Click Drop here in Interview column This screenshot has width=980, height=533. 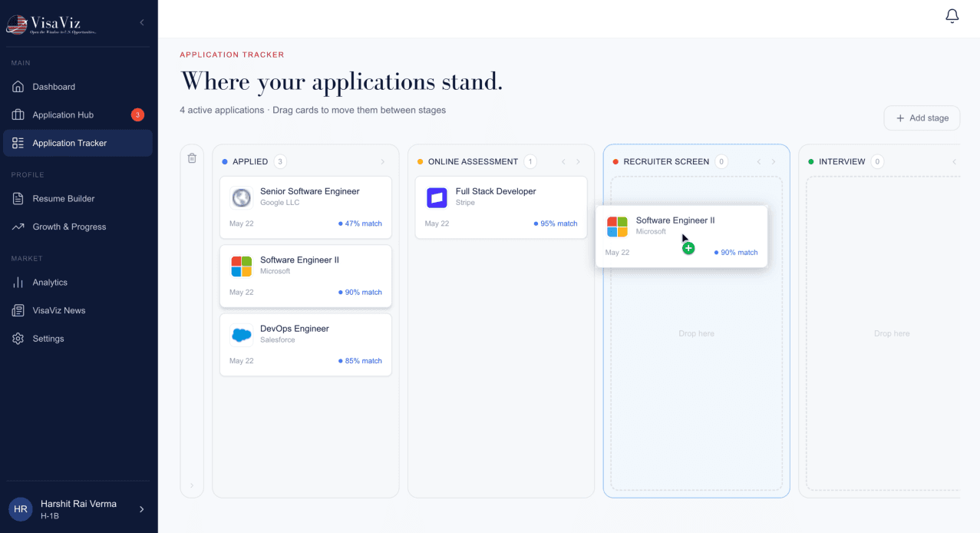pos(892,334)
